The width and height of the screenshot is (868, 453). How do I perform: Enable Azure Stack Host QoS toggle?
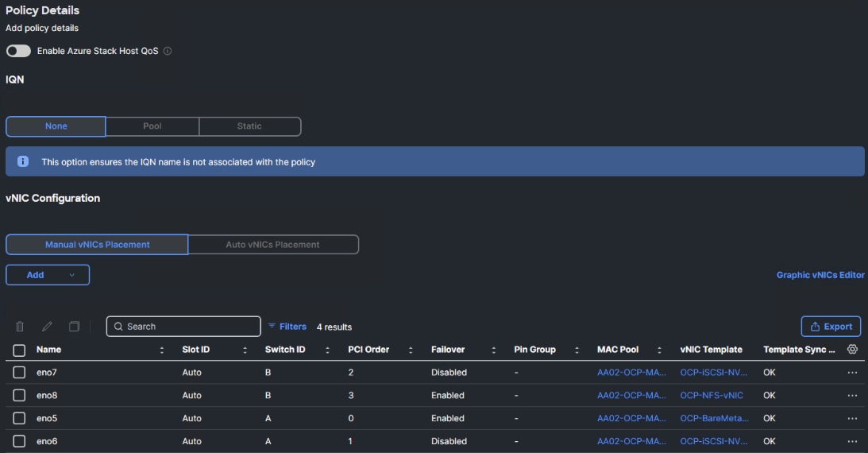click(18, 51)
